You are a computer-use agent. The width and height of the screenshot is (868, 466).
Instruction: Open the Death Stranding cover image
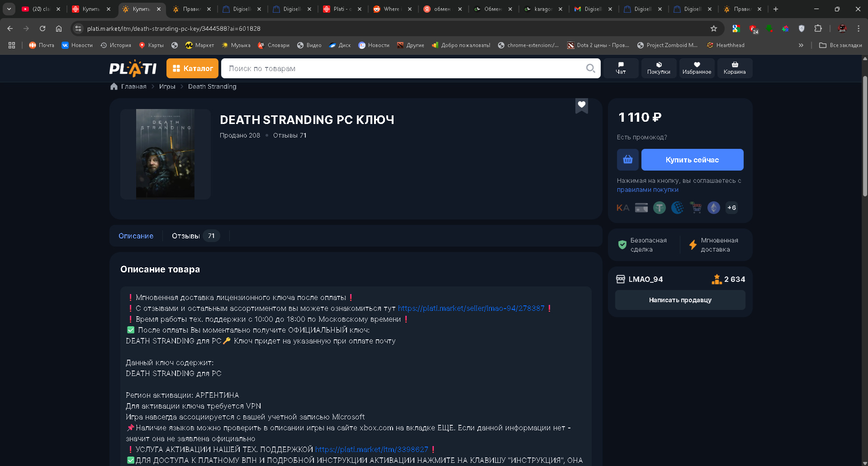click(165, 154)
